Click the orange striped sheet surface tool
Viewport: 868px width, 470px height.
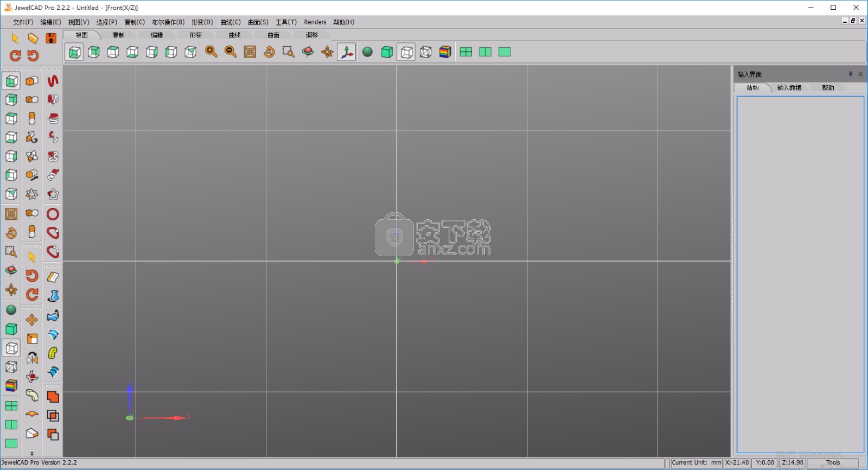53,277
